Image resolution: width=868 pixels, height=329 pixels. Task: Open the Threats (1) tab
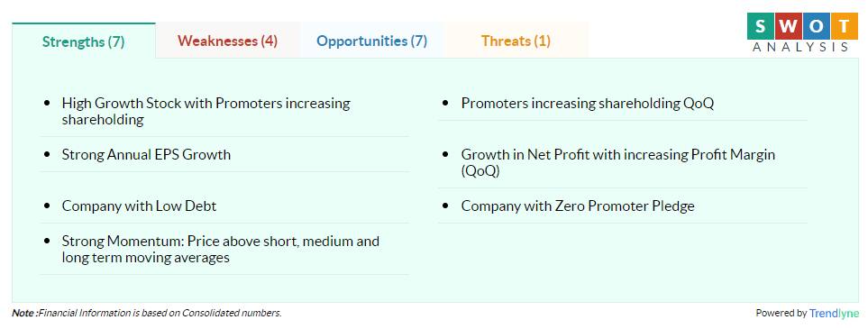click(x=516, y=41)
